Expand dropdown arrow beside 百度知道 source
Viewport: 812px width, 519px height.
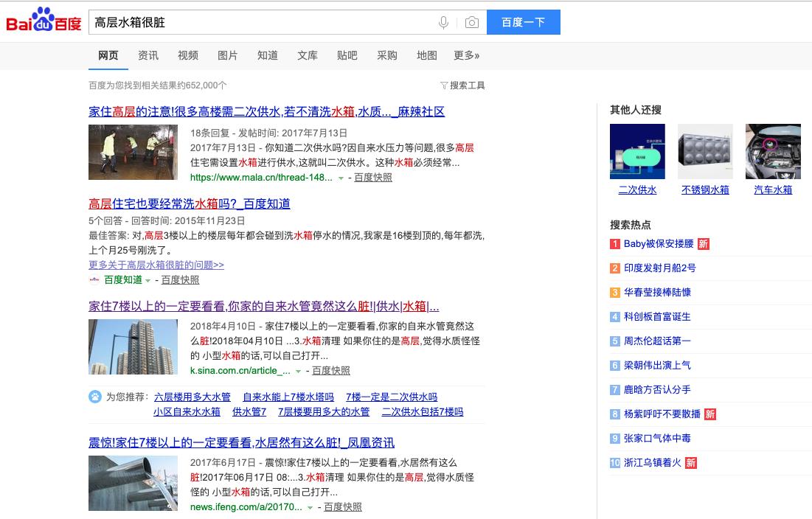148,280
